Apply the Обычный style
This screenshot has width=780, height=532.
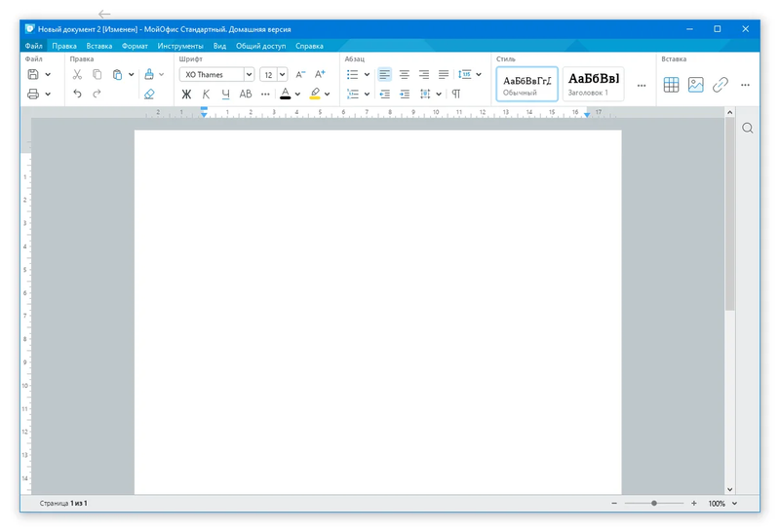pyautogui.click(x=526, y=84)
